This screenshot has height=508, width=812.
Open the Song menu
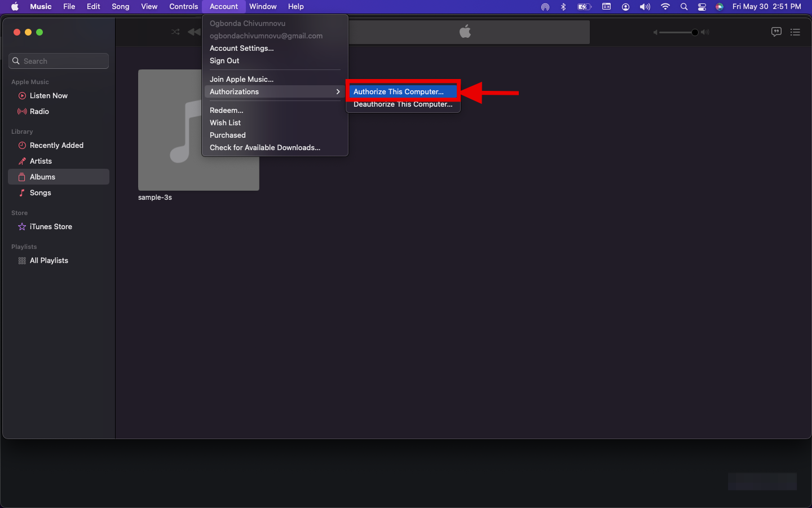pyautogui.click(x=121, y=7)
